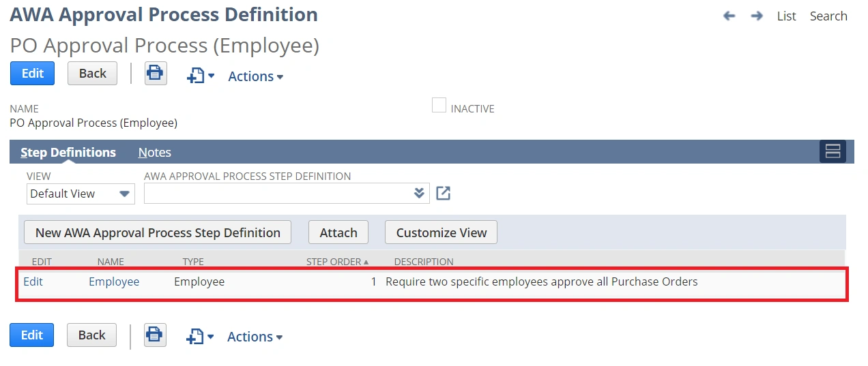The width and height of the screenshot is (868, 366).
Task: Click New AWA Approval Process Step Definition button
Action: (x=158, y=232)
